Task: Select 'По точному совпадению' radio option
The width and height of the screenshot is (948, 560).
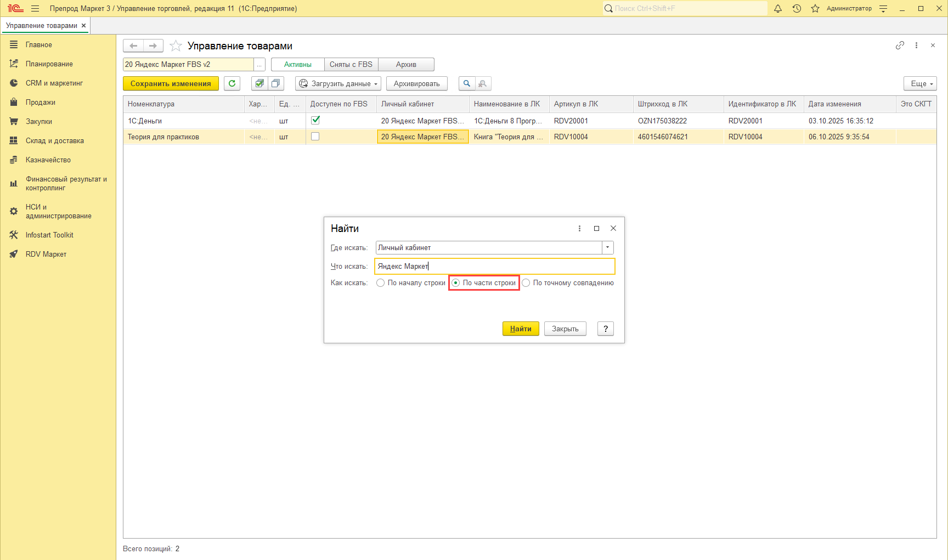Action: (526, 283)
